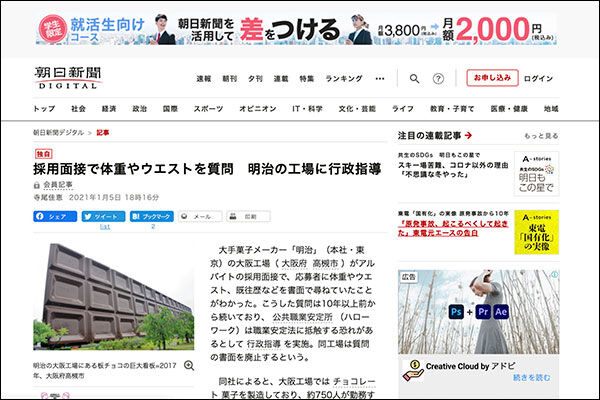Go to the IT・科学 section
Image resolution: width=600 pixels, height=400 pixels.
[307, 109]
